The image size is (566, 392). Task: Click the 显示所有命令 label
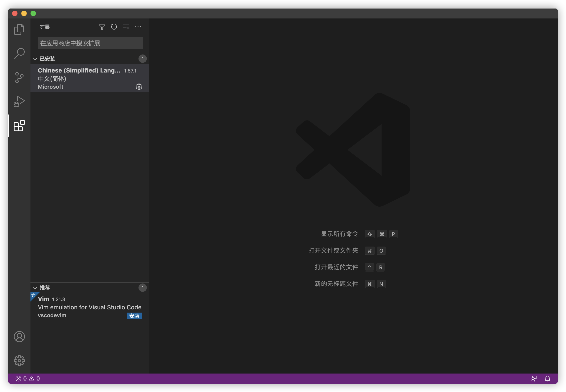tap(340, 234)
